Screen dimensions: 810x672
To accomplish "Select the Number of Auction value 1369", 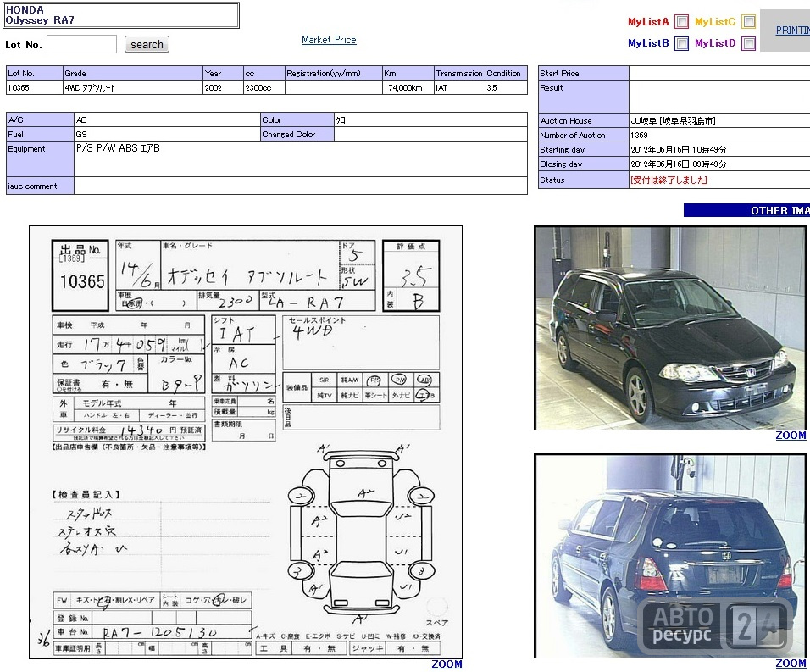I will pos(639,136).
